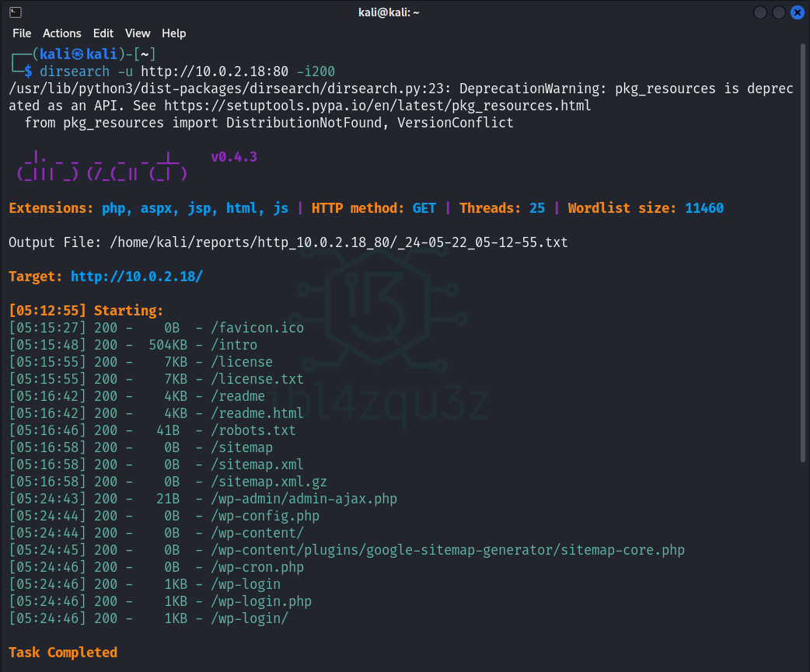Open the Help menu
Image resolution: width=810 pixels, height=672 pixels.
173,33
